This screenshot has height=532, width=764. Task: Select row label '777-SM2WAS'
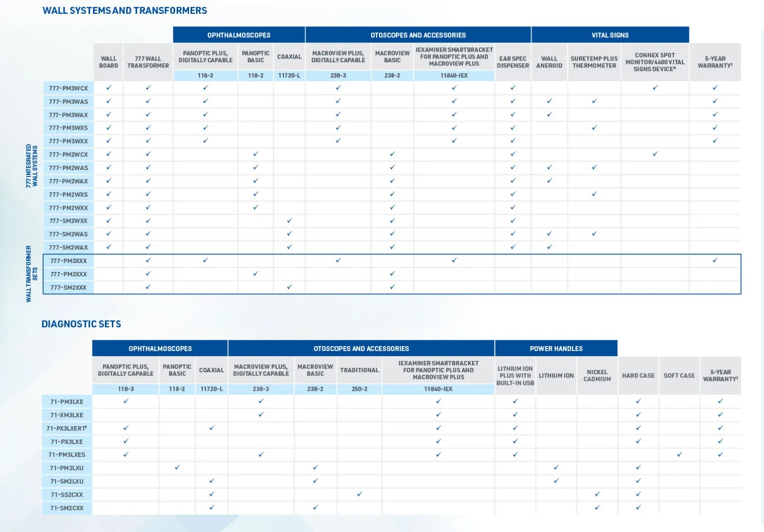click(x=68, y=234)
